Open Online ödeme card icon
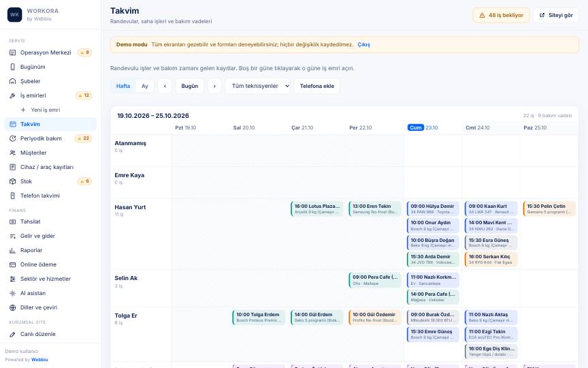The height and width of the screenshot is (368, 588). [x=12, y=264]
